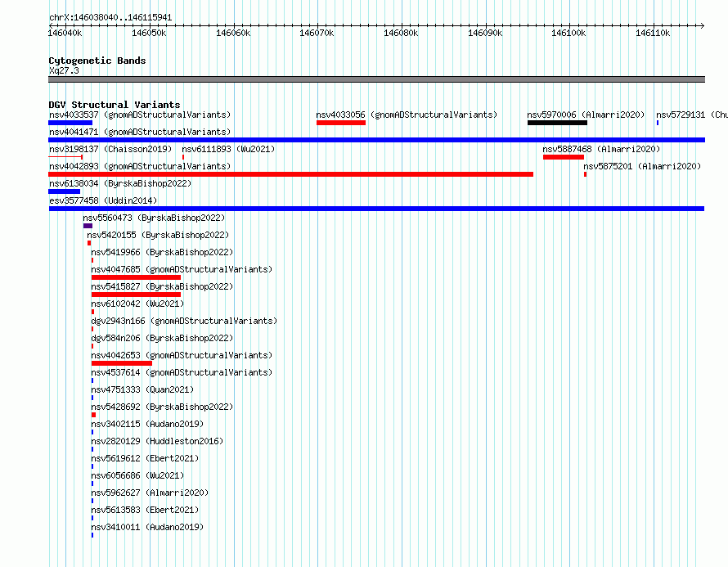Open the dgv2943n166 variant label
The width and height of the screenshot is (728, 567).
184,321
